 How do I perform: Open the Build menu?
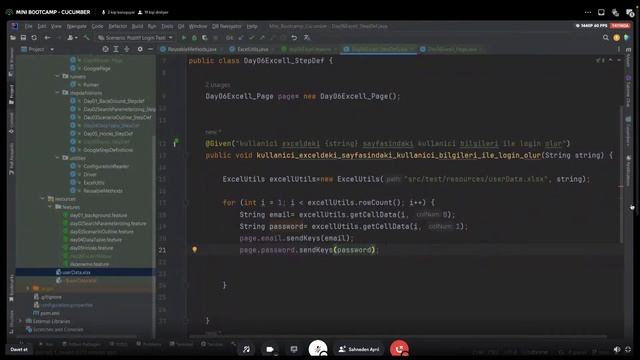[137, 26]
